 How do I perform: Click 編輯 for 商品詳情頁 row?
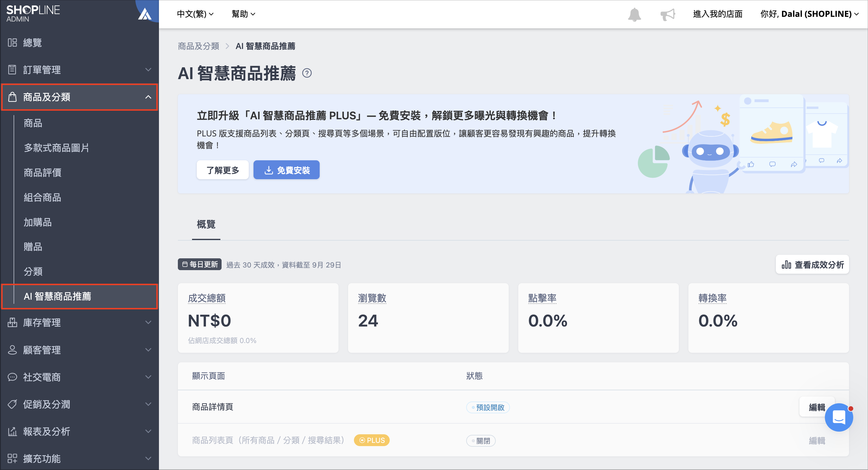(x=817, y=407)
